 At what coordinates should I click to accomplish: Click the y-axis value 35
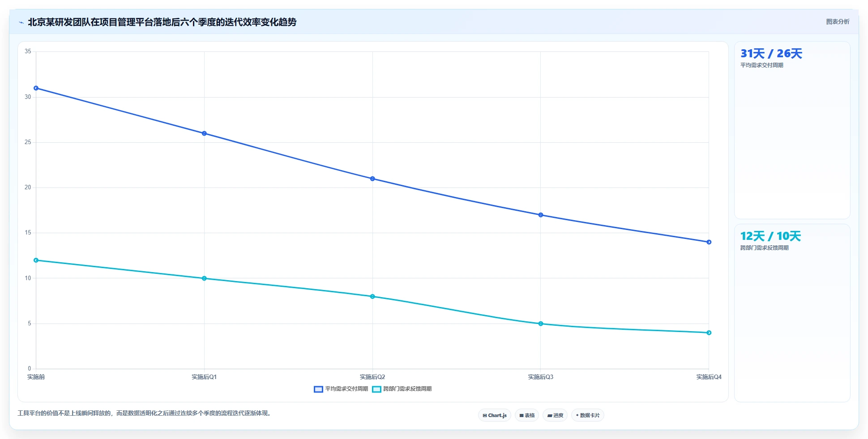[28, 51]
